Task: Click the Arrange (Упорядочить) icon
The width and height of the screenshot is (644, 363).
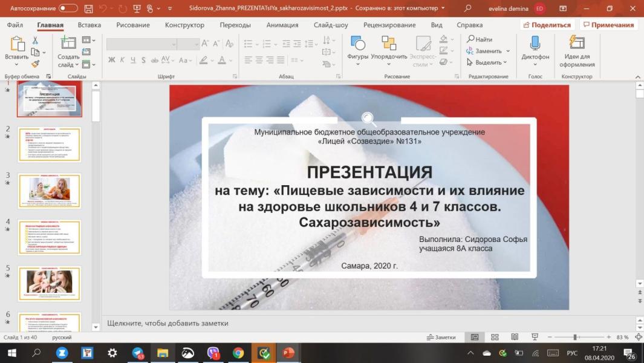Action: (x=389, y=43)
